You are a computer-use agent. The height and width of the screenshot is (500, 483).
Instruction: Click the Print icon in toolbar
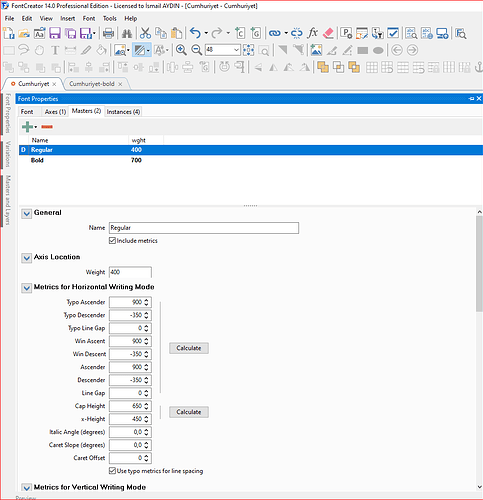pyautogui.click(x=108, y=33)
